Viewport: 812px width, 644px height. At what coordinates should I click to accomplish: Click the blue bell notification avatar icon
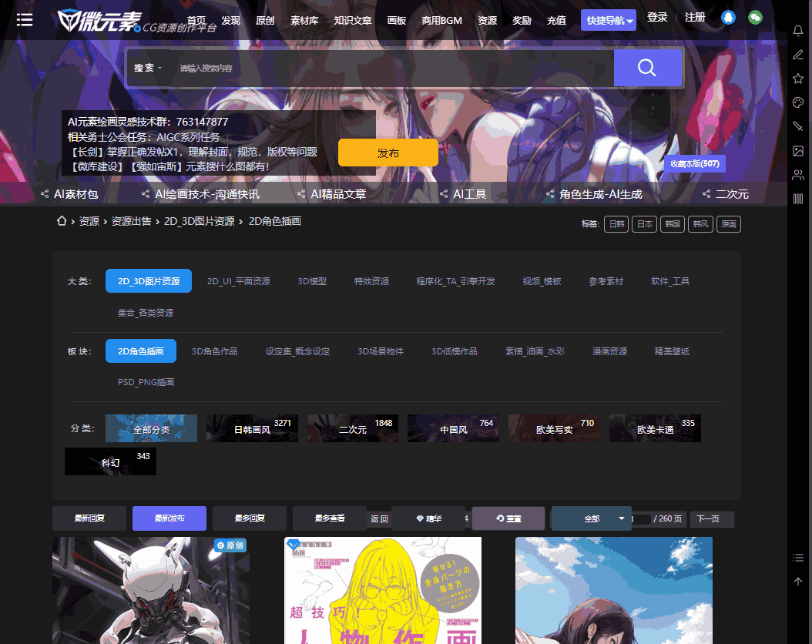728,18
